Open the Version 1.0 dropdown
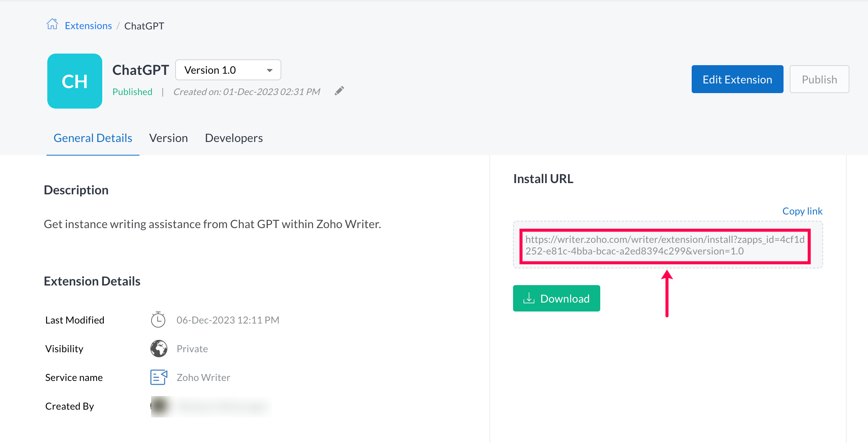Screen dimensions: 868x443 228,70
